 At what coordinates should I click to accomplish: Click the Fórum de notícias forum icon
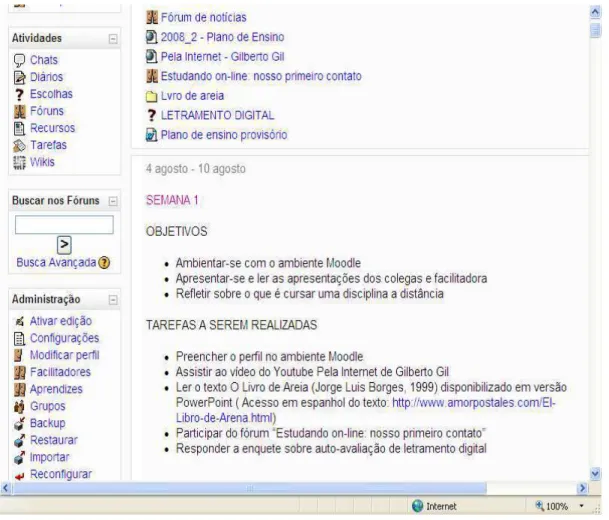[151, 17]
